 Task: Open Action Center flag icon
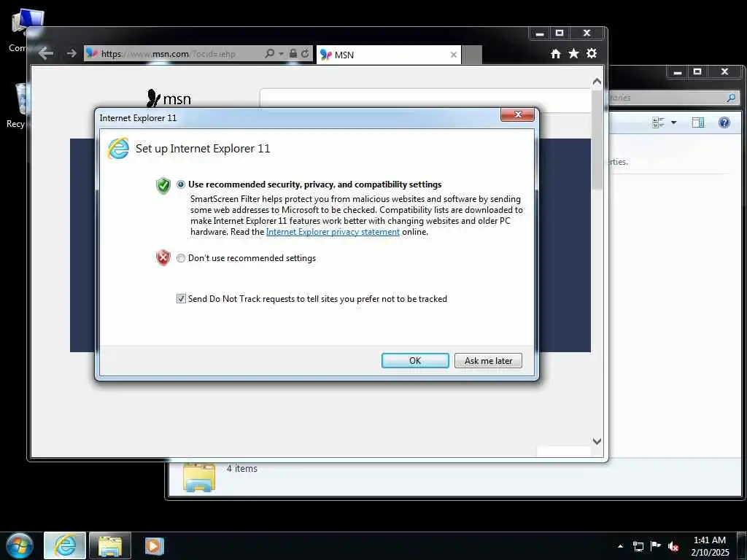656,546
